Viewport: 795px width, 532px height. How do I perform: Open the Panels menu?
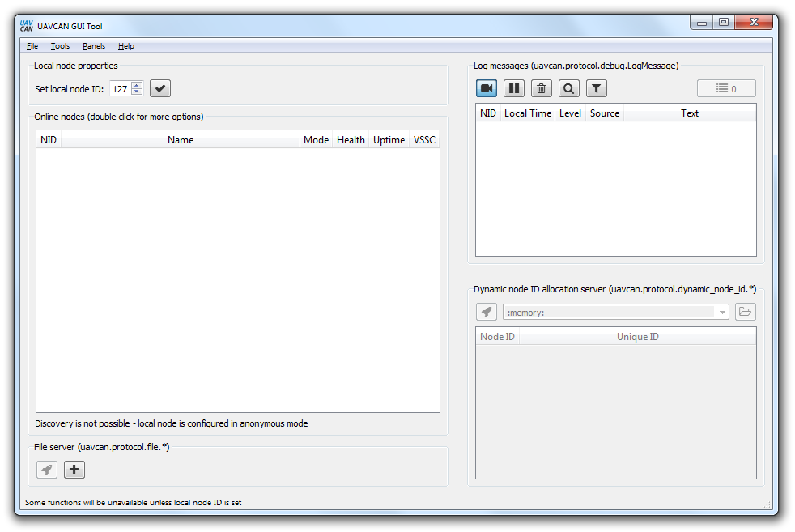pyautogui.click(x=94, y=46)
